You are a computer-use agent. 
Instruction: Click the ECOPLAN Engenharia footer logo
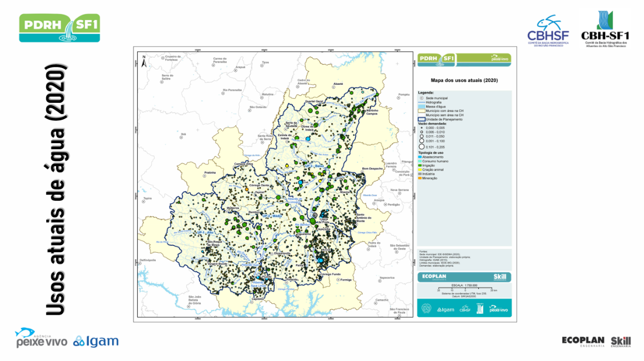pyautogui.click(x=583, y=341)
